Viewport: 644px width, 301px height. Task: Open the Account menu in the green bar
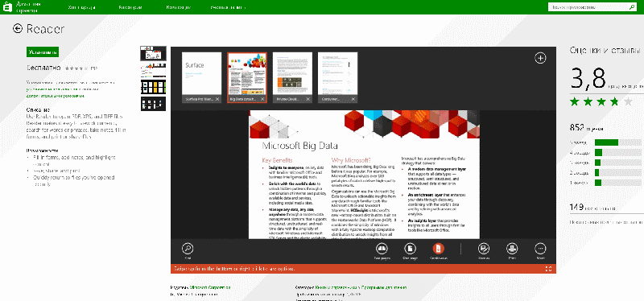click(228, 7)
